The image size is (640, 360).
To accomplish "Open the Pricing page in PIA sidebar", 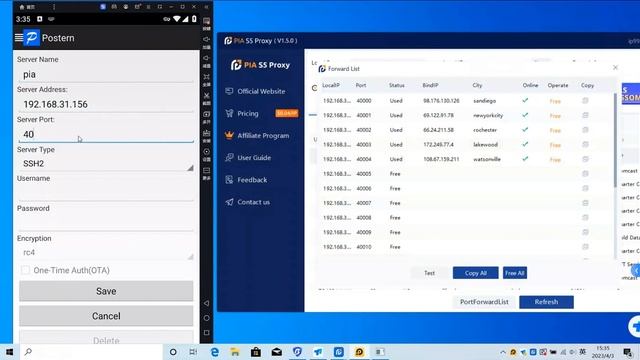I will [x=242, y=113].
